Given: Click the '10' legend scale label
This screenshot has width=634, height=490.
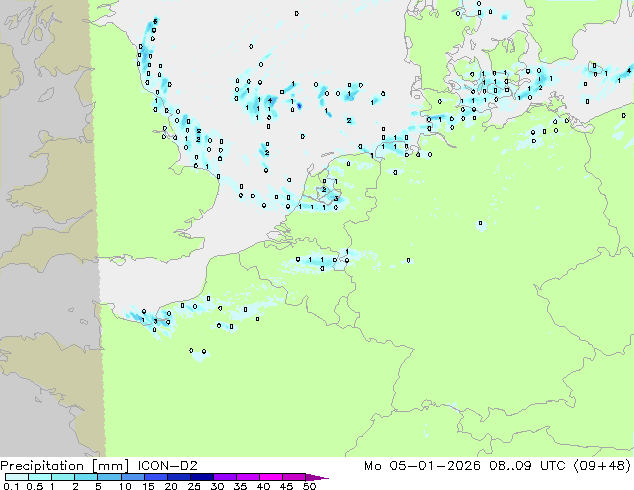Looking at the screenshot, I should click(x=125, y=486).
